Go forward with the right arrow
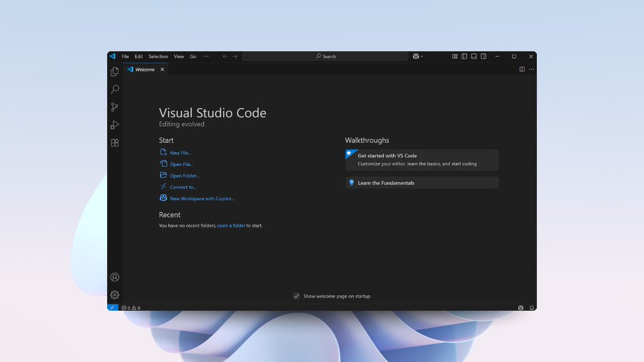The width and height of the screenshot is (644, 362). tap(235, 56)
